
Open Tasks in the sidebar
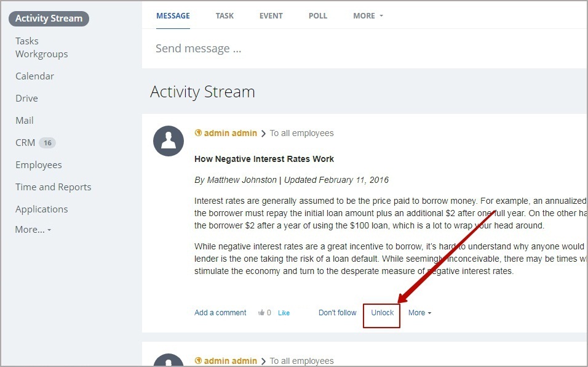26,41
